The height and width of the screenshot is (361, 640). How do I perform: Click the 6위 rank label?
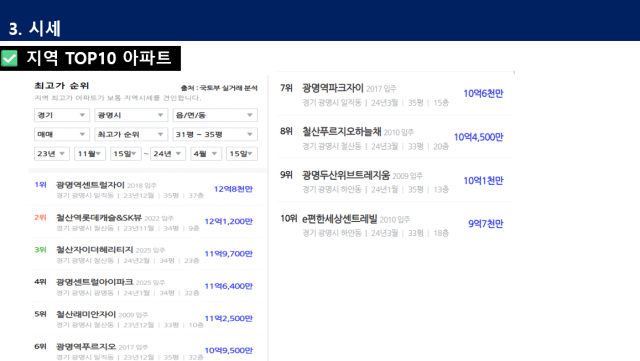(x=40, y=346)
